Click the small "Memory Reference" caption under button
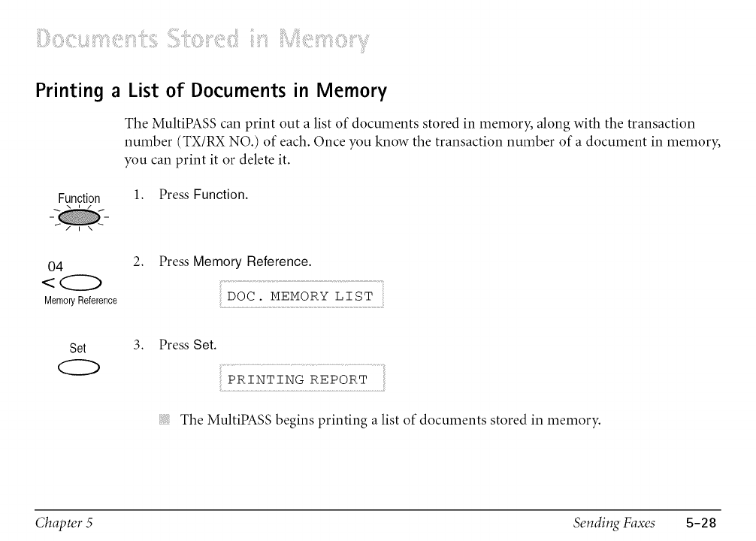Image resolution: width=756 pixels, height=541 pixels. (x=79, y=301)
